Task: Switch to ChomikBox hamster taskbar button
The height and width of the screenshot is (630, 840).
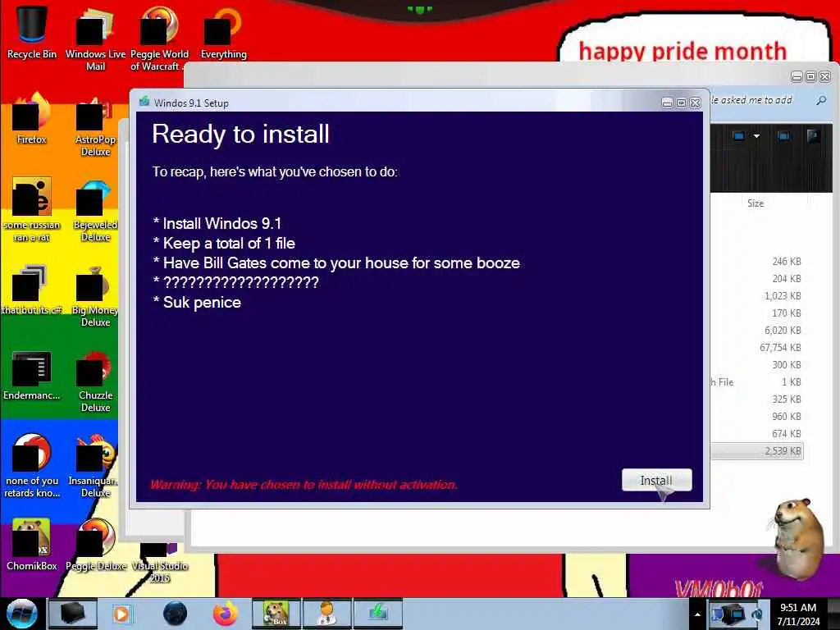Action: [276, 614]
